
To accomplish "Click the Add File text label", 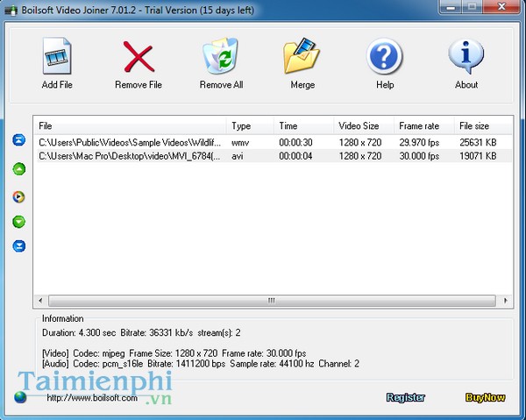I will (x=57, y=85).
